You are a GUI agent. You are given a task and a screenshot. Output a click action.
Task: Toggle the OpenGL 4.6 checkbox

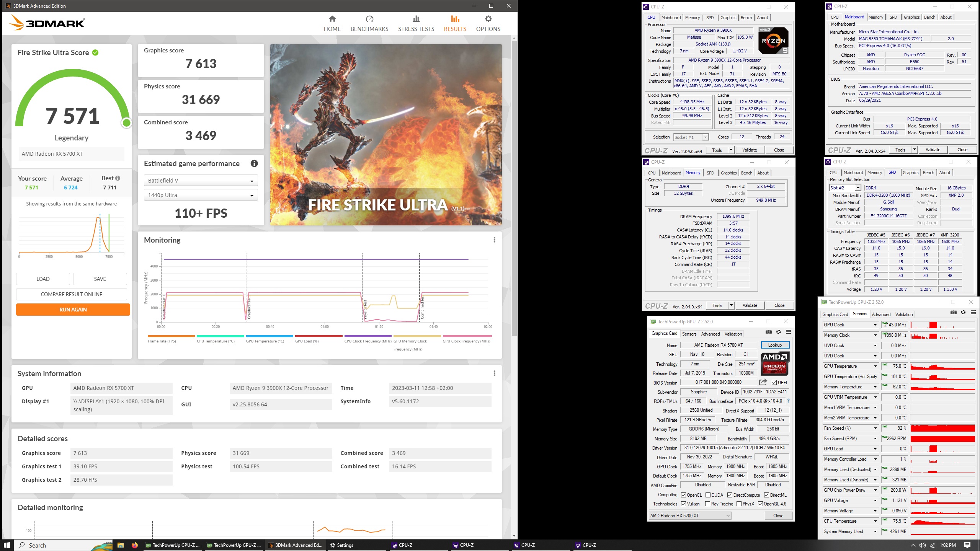760,504
